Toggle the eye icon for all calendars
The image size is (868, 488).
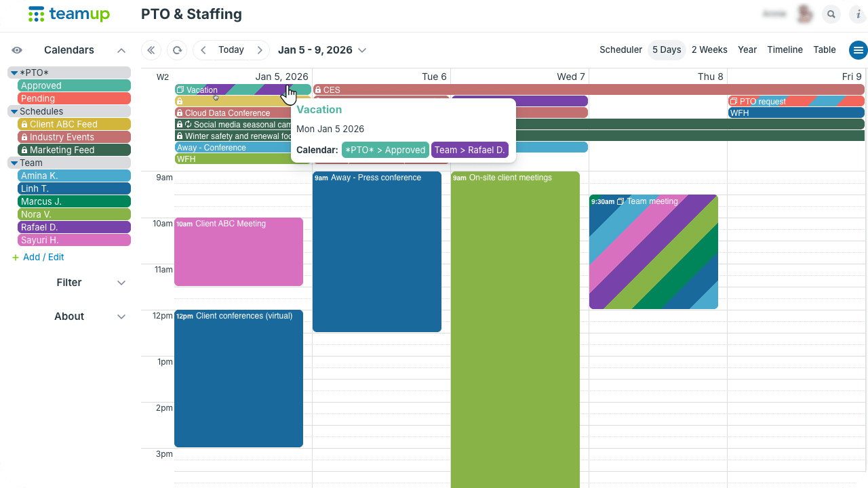click(x=17, y=50)
